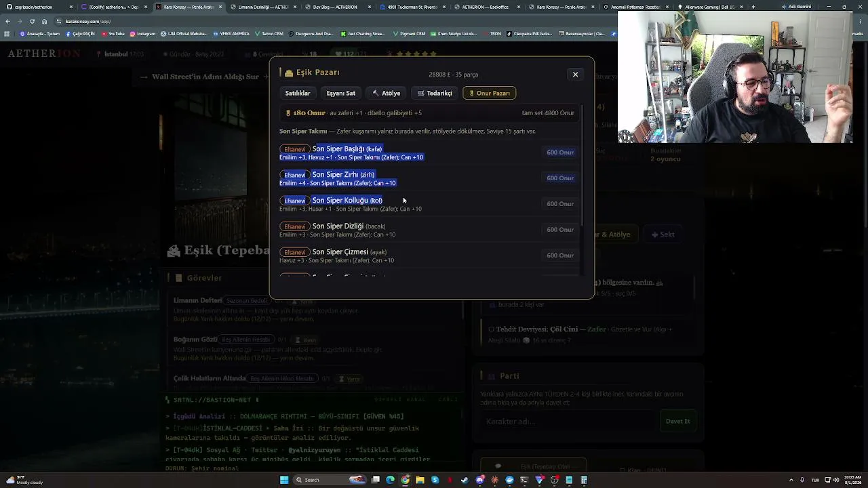Click the AETHERION logo
Viewport: 868px width, 488px height.
(44, 54)
